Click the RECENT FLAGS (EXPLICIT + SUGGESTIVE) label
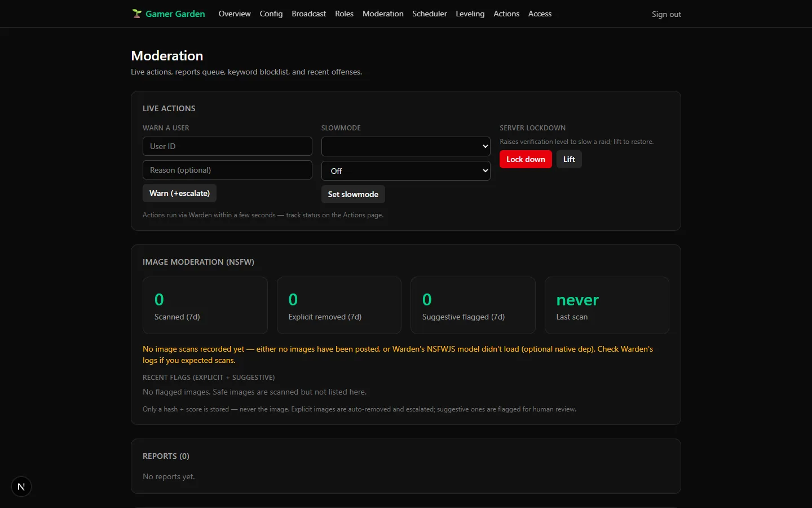Viewport: 812px width, 508px height. click(209, 377)
